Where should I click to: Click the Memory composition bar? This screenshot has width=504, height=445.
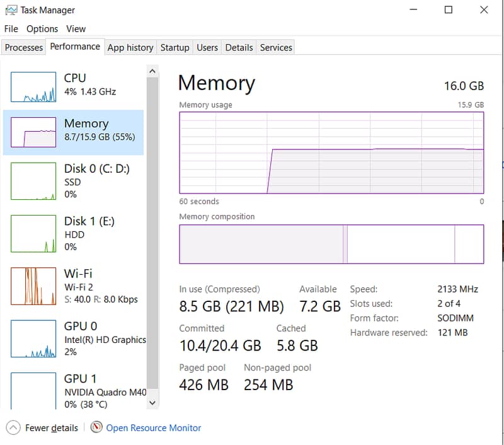(331, 244)
